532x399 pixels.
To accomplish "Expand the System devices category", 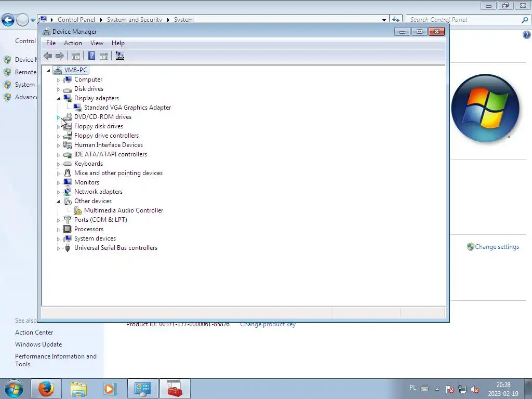I will (x=58, y=239).
